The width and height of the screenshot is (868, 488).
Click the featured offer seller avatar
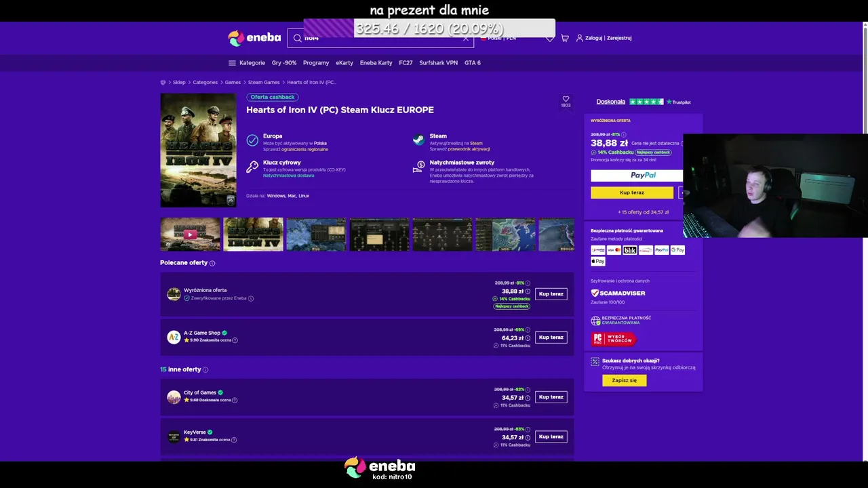point(174,293)
